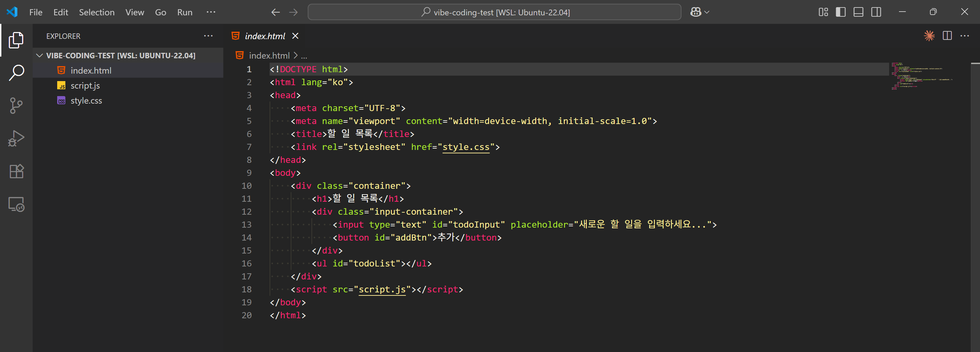Screen dimensions: 980x352
Task: Open script.js in the explorer
Action: click(x=128, y=86)
